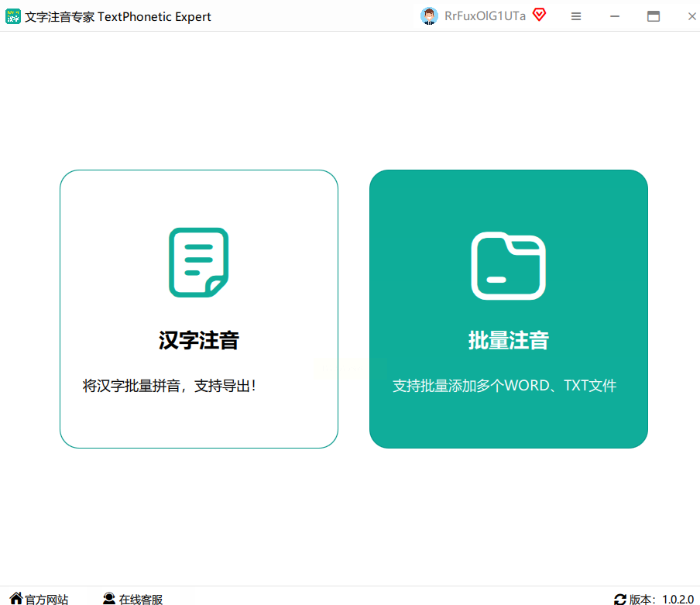Minimize the application window
This screenshot has height=605, width=700.
(x=615, y=16)
